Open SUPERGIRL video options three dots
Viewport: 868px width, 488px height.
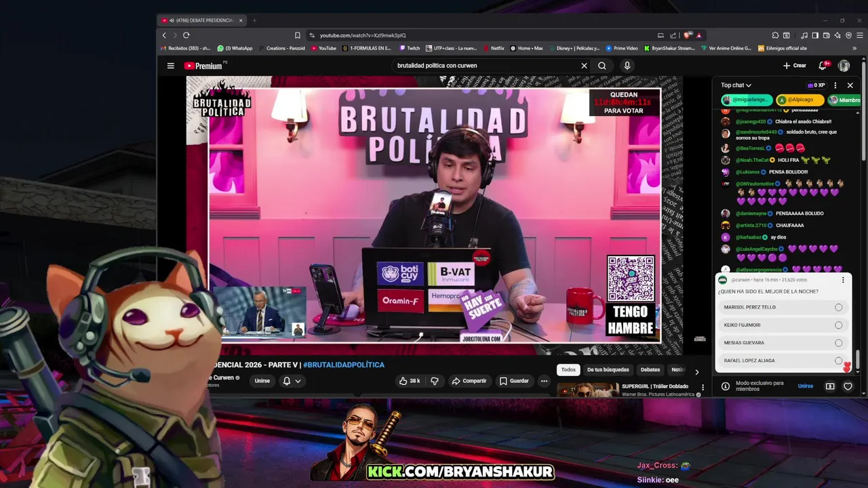click(x=703, y=388)
